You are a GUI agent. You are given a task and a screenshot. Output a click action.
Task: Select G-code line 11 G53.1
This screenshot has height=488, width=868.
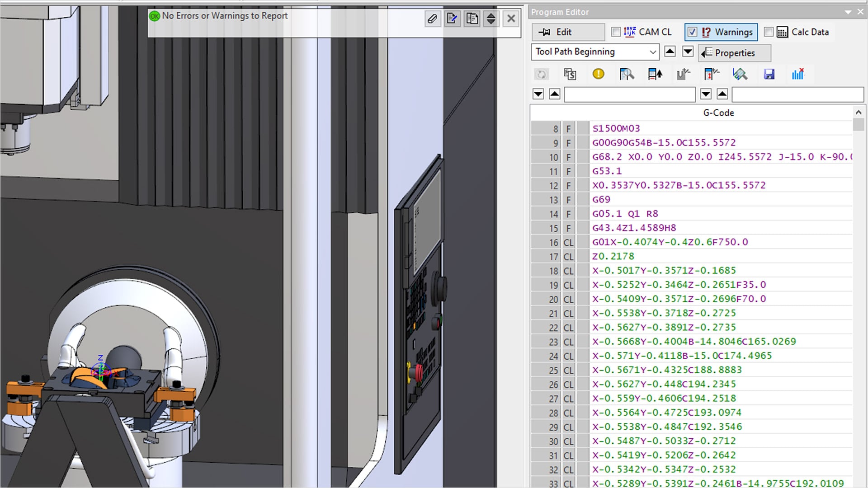(x=607, y=171)
